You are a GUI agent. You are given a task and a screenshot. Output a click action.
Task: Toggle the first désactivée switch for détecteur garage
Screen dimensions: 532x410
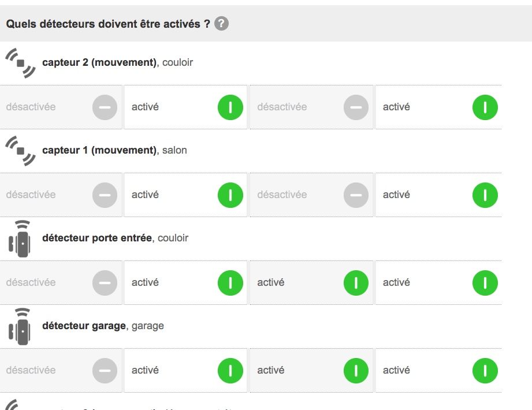point(61,370)
